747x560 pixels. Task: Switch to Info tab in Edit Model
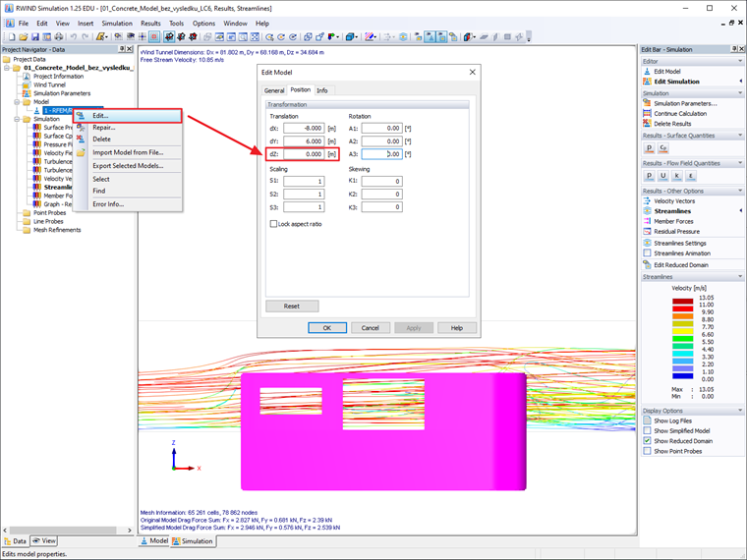point(322,90)
